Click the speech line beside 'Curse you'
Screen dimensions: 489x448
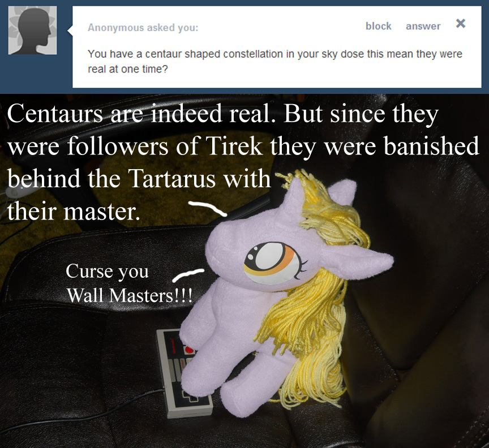coord(188,275)
